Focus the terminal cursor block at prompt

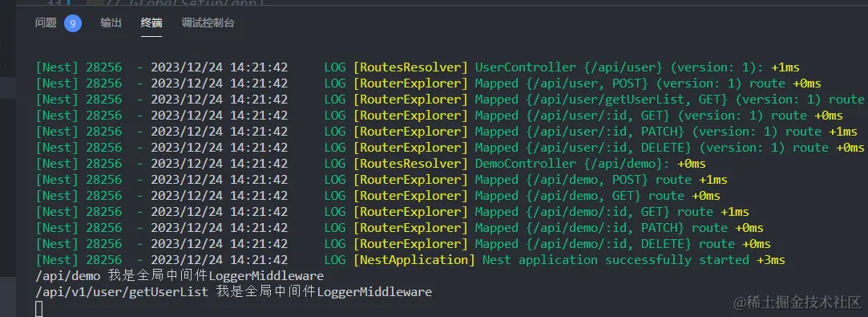(x=38, y=308)
